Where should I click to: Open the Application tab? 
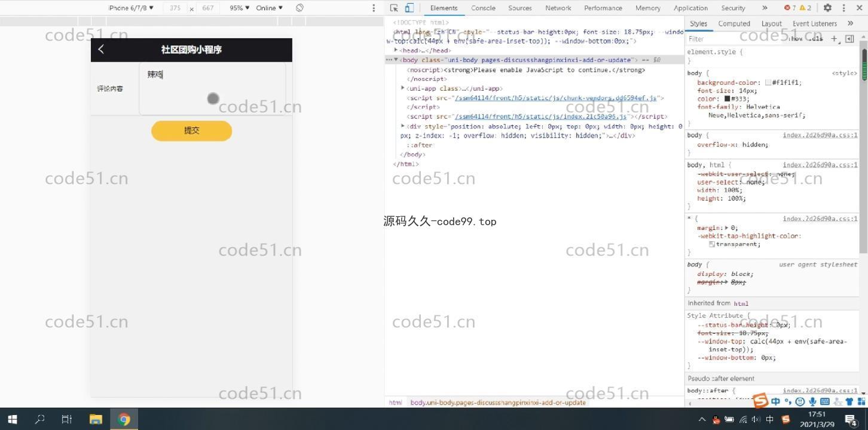[x=690, y=8]
